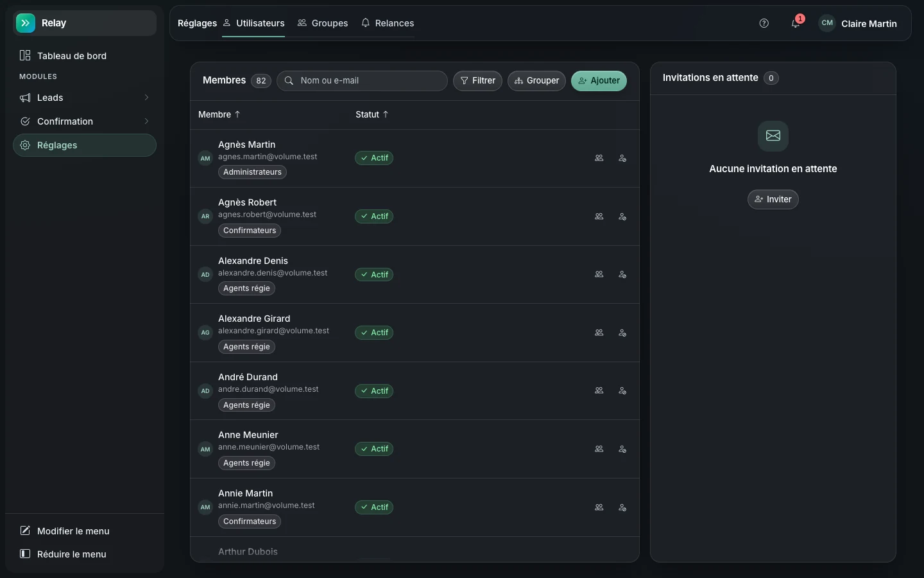
Task: Click user settings icon for Annie Martin
Action: pyautogui.click(x=622, y=507)
